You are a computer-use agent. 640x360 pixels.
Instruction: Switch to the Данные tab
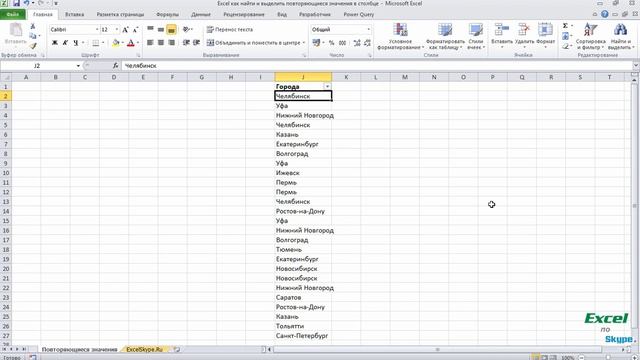(201, 14)
